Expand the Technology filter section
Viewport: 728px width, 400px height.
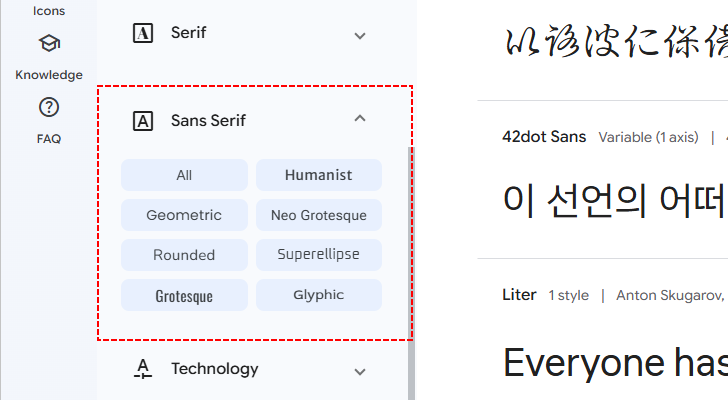361,370
